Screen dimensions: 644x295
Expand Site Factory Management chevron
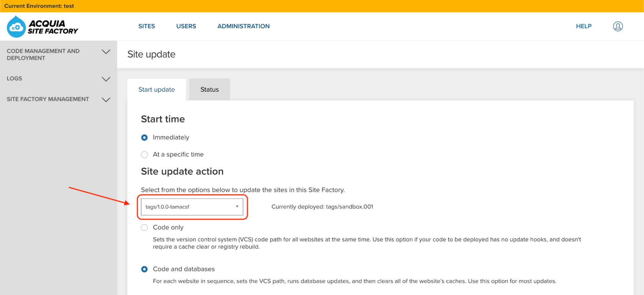pos(106,100)
